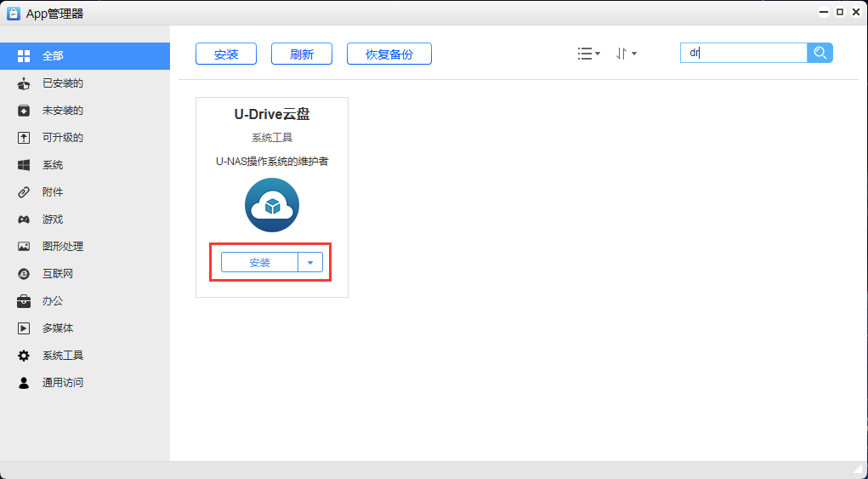This screenshot has width=868, height=479.
Task: Click the 图形处理 picture icon
Action: 24,247
